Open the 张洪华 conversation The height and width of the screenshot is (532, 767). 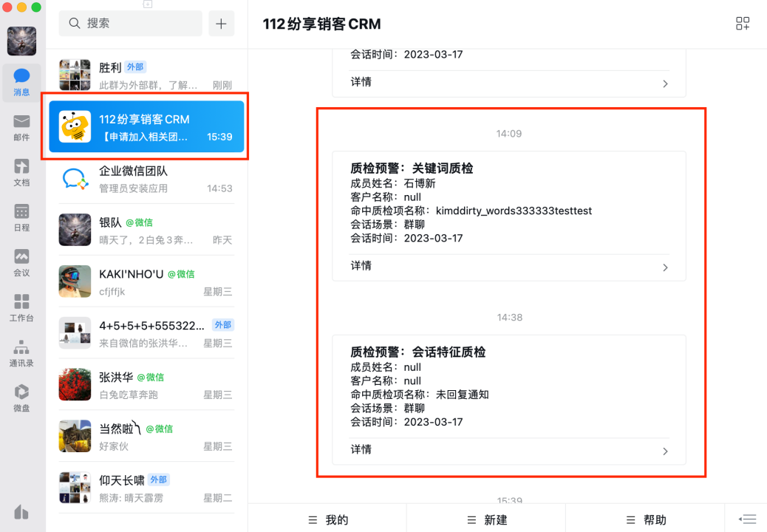146,385
